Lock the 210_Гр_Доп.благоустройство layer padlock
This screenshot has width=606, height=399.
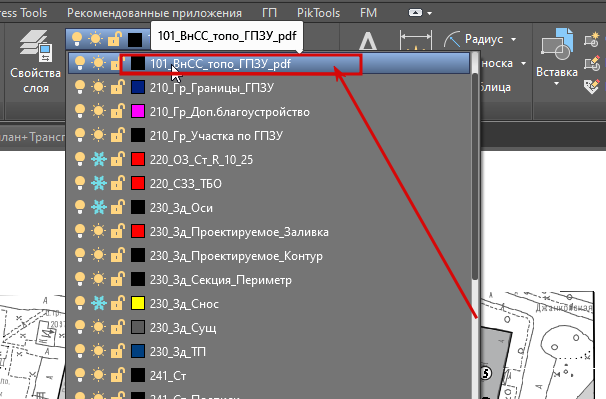pos(117,111)
